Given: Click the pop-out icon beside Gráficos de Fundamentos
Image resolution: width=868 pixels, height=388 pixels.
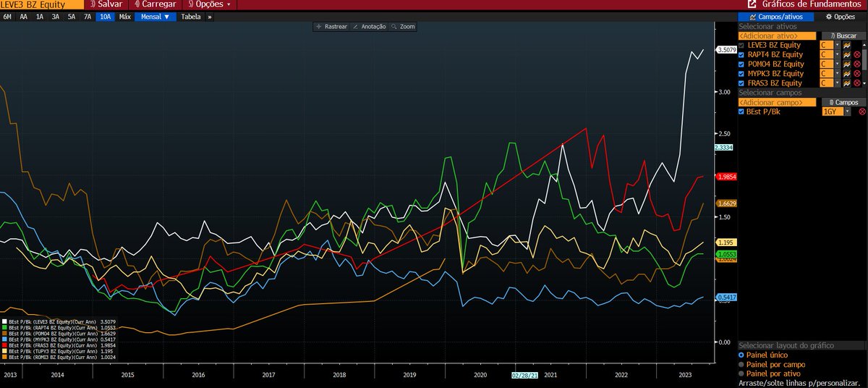Looking at the screenshot, I should pos(752,4).
